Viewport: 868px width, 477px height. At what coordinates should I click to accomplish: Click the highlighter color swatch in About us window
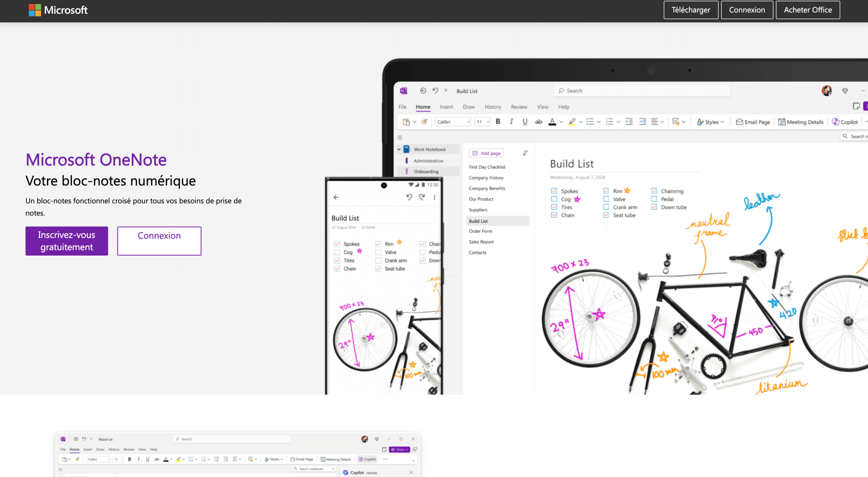click(x=178, y=459)
